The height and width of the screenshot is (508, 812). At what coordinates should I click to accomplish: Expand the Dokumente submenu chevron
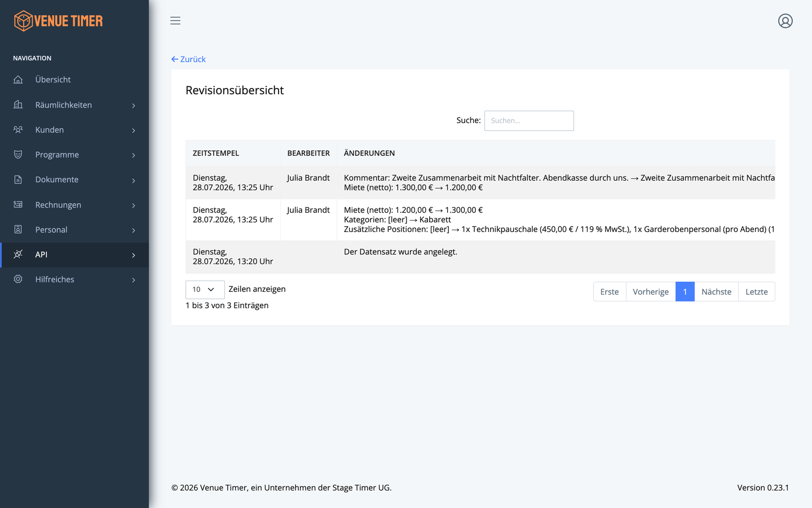[134, 181]
